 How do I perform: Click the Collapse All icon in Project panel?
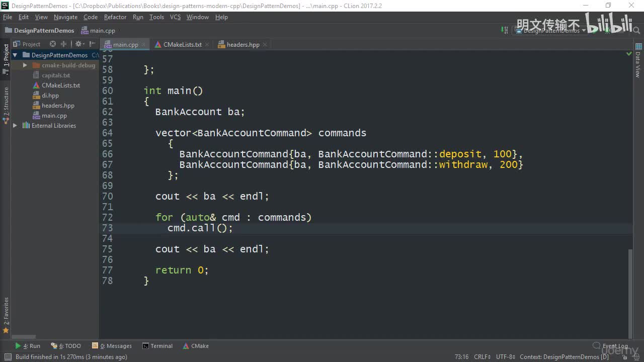tap(64, 44)
